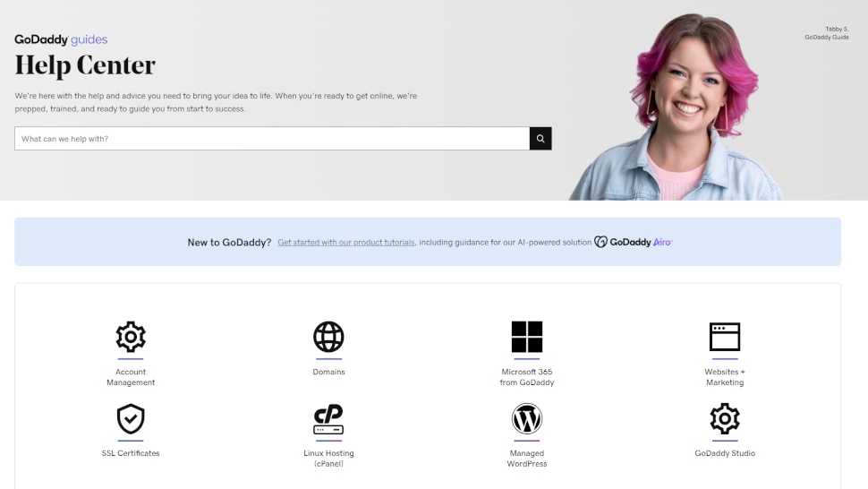Open the Account Management gear icon
The height and width of the screenshot is (489, 868).
pyautogui.click(x=131, y=336)
